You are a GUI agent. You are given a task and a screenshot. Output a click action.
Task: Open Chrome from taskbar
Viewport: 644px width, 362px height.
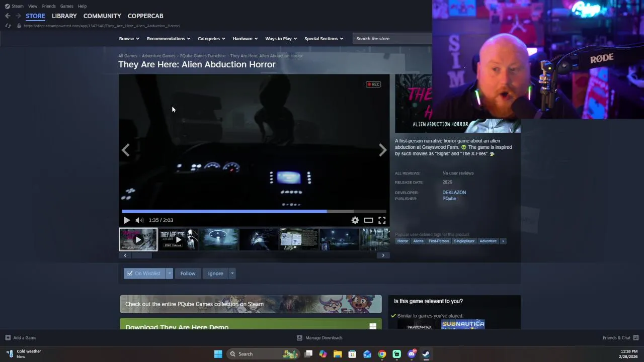click(382, 354)
